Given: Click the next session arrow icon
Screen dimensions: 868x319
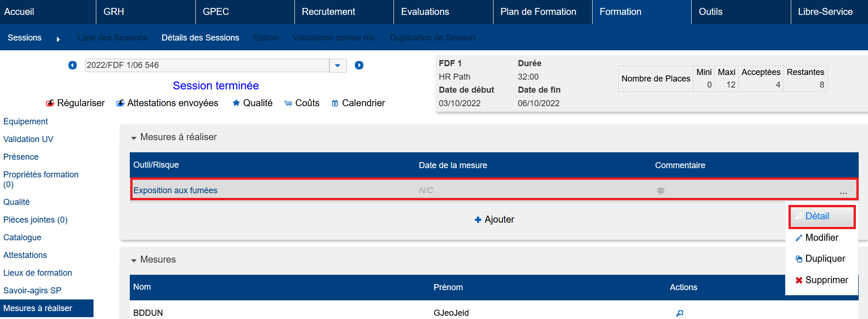Looking at the screenshot, I should pos(359,65).
